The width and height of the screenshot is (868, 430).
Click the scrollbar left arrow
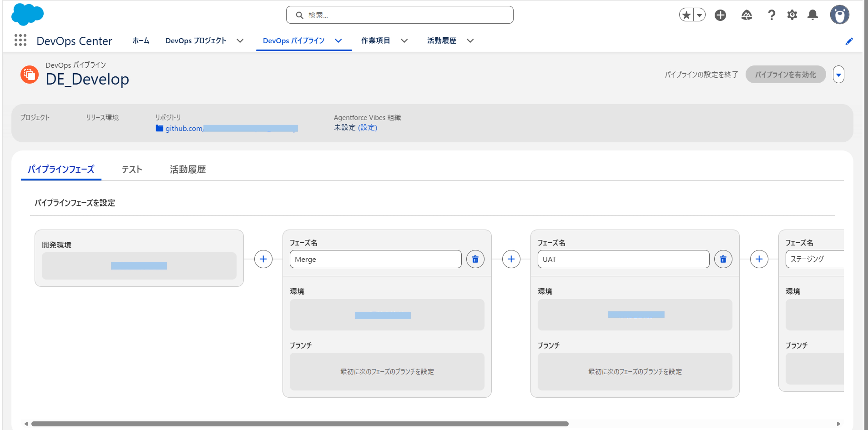(26, 424)
